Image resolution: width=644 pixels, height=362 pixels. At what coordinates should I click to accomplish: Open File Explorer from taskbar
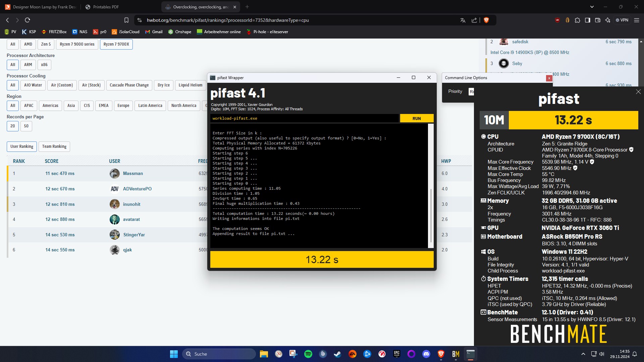tap(264, 354)
